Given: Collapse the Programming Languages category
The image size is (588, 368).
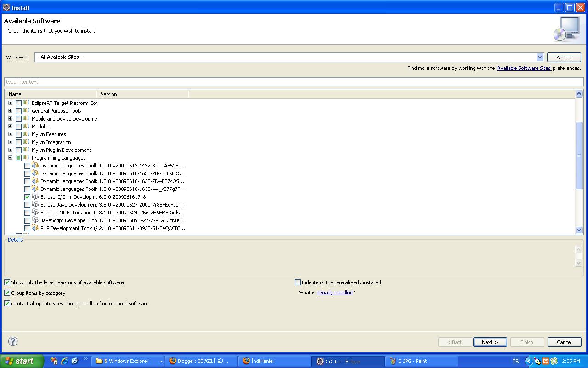Looking at the screenshot, I should pyautogui.click(x=10, y=158).
